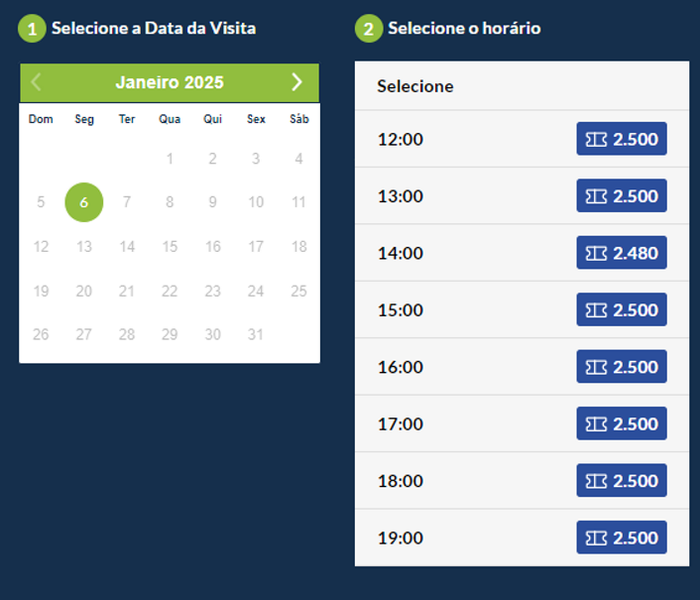Image resolution: width=700 pixels, height=600 pixels.
Task: Select January 31 in the calendar
Action: point(256,334)
